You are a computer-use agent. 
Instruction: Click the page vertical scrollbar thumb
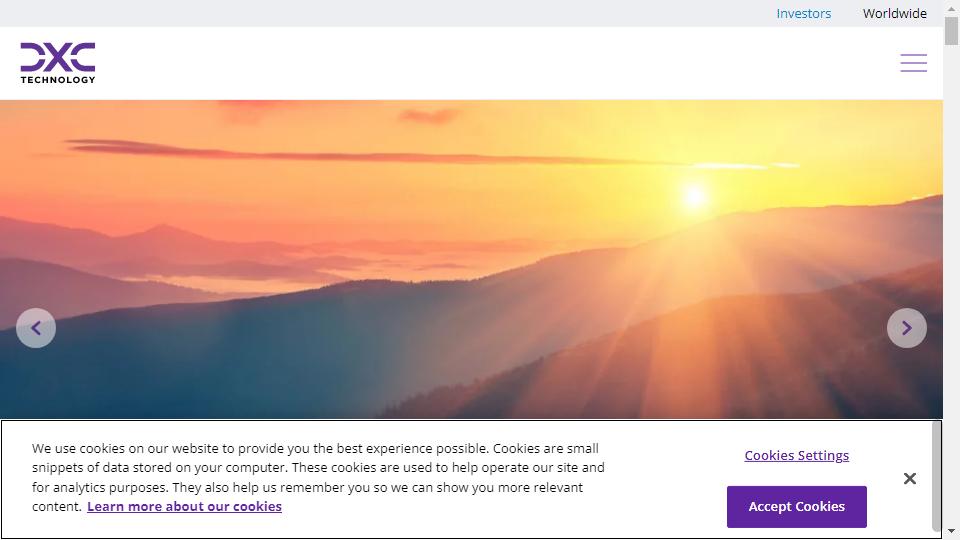tap(951, 30)
